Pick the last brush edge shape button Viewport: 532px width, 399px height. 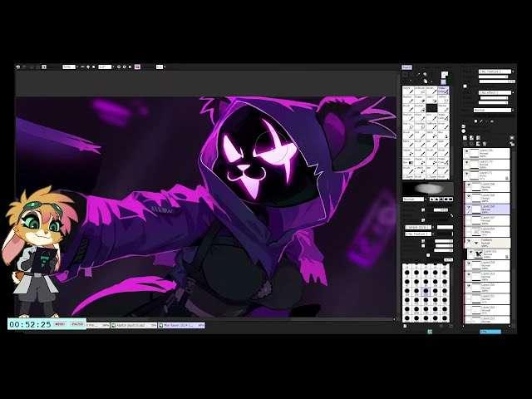tap(451, 199)
